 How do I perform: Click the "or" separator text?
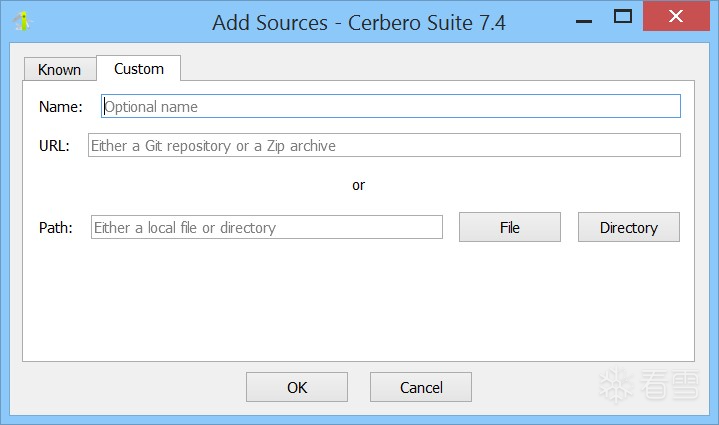point(358,185)
